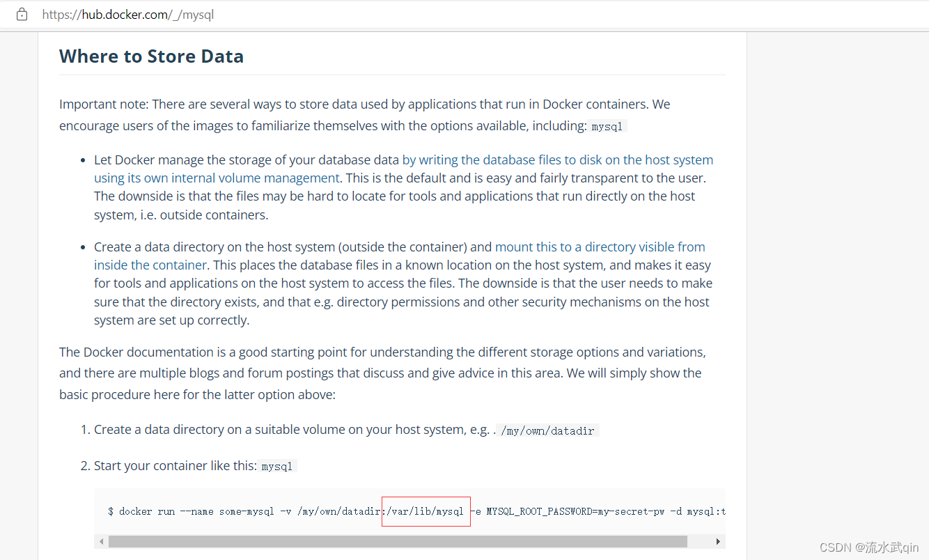
Task: Click the 'docker run --name some-mysql' command text
Action: pyautogui.click(x=196, y=511)
